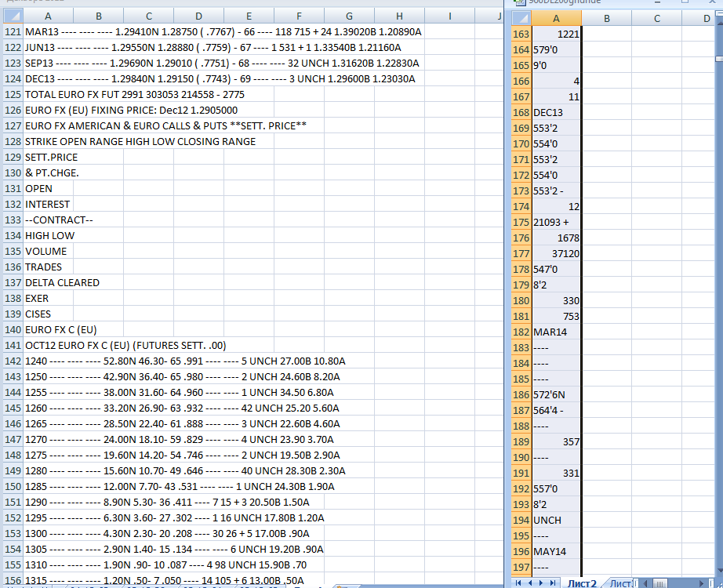Select row 133 header in left workbook
The image size is (723, 588).
pyautogui.click(x=13, y=220)
